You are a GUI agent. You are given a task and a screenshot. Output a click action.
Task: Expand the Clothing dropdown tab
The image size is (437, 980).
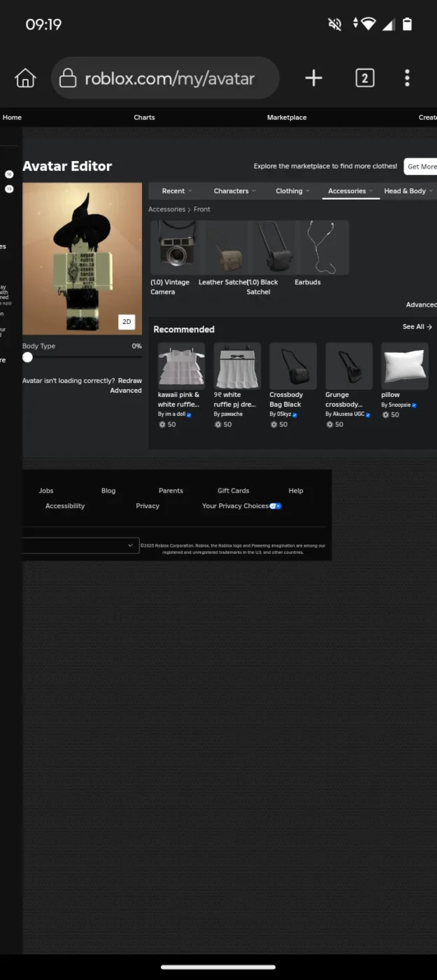click(292, 191)
